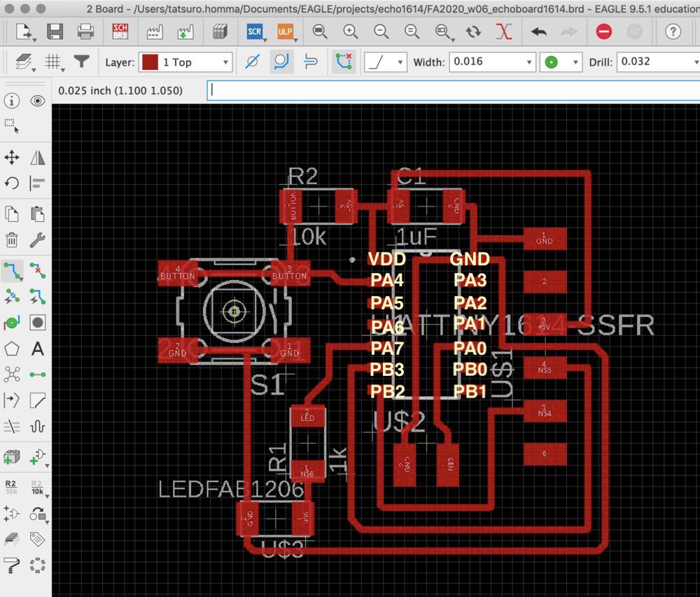Click the Drill field showing 0.032
Image resolution: width=700 pixels, height=597 pixels.
(659, 62)
